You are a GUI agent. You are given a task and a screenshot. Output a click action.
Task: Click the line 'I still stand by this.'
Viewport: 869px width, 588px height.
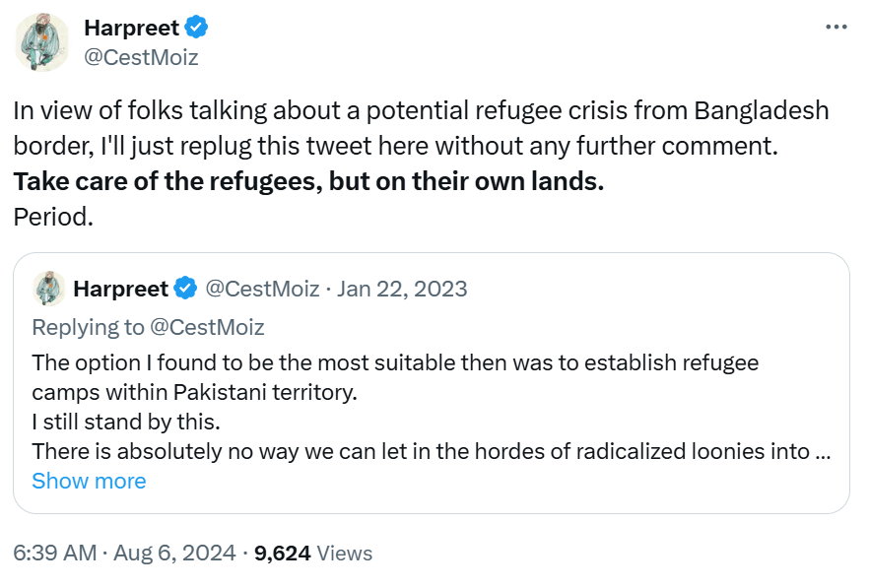click(x=126, y=424)
